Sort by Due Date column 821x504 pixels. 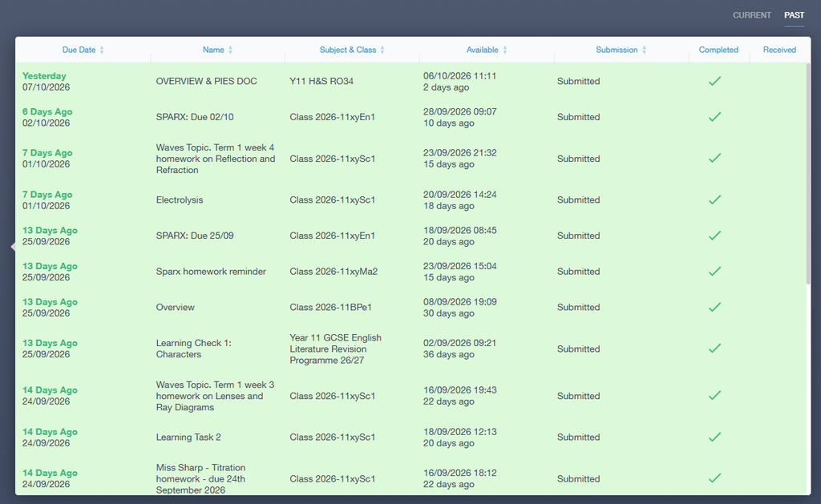pyautogui.click(x=83, y=50)
